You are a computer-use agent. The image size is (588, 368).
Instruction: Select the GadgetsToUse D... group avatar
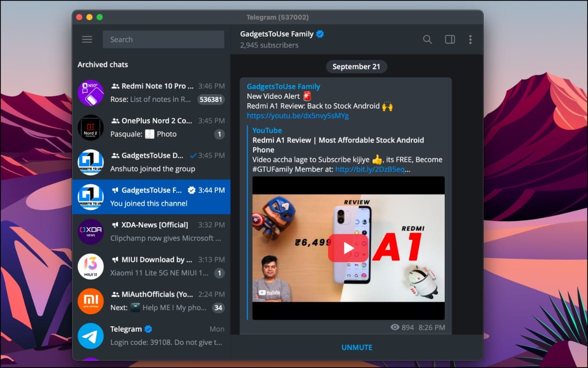point(90,162)
